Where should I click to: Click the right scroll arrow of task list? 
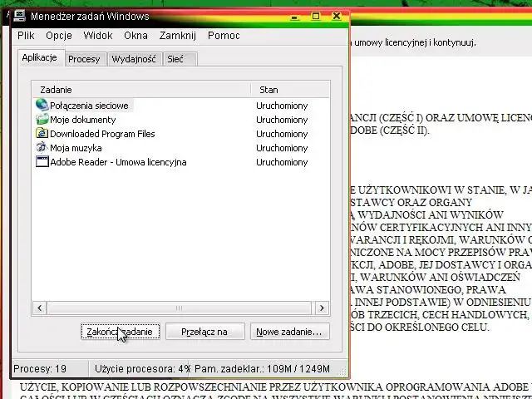(x=322, y=308)
